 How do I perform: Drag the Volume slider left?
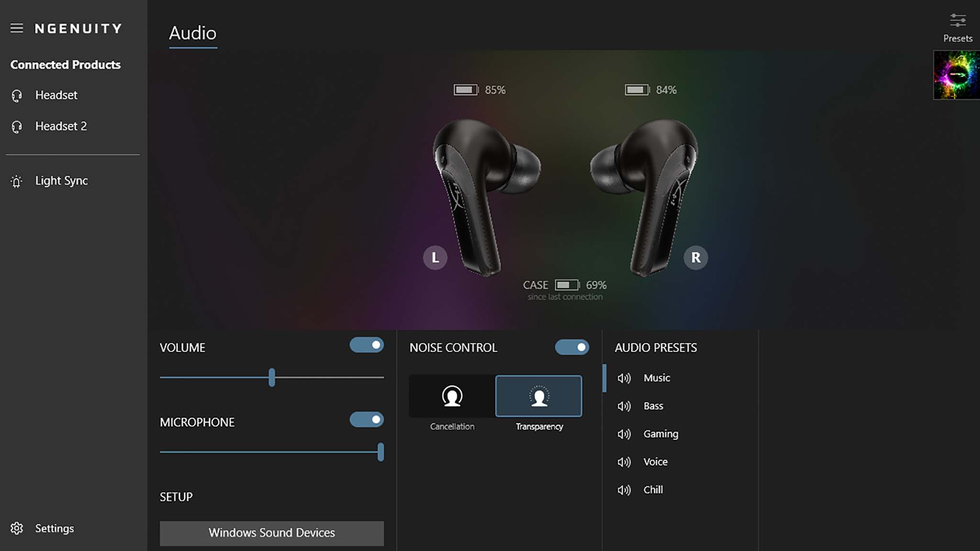273,377
